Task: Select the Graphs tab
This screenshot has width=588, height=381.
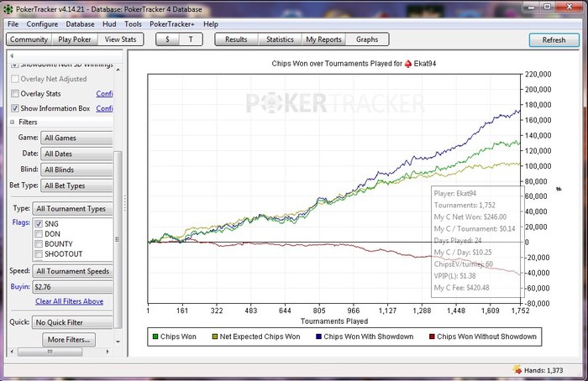Action: [367, 39]
